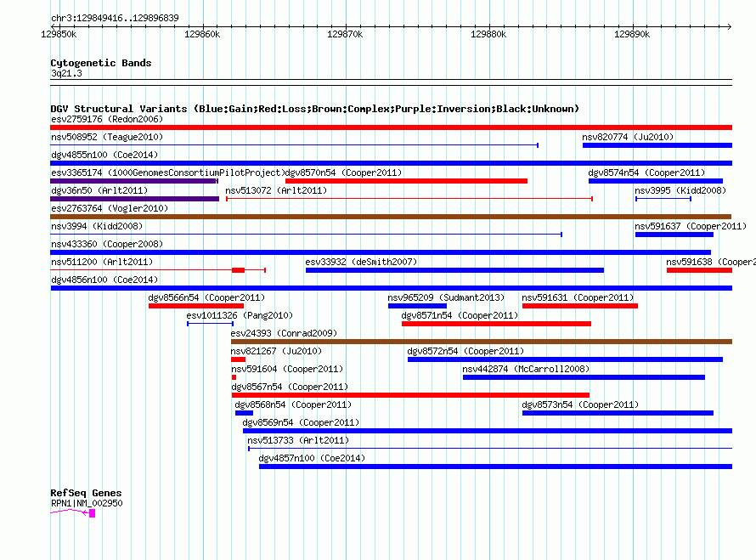Select the dgv8568n54 (Cooper2011) label

[293, 404]
